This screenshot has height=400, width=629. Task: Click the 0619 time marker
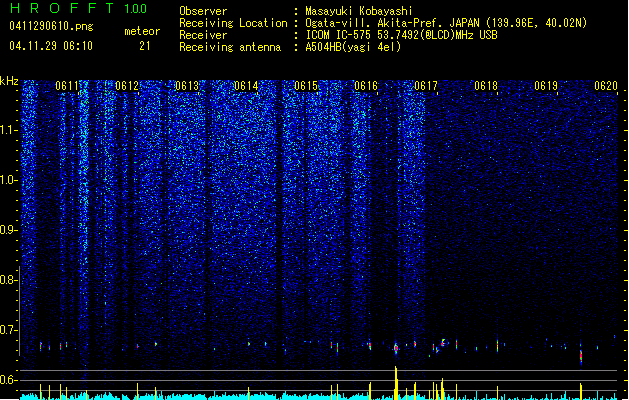click(x=546, y=86)
